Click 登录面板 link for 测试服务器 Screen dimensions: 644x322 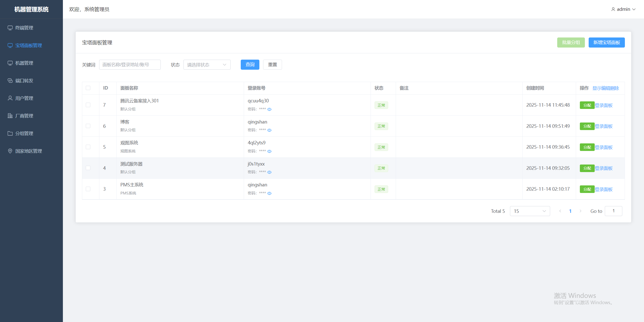click(x=603, y=168)
